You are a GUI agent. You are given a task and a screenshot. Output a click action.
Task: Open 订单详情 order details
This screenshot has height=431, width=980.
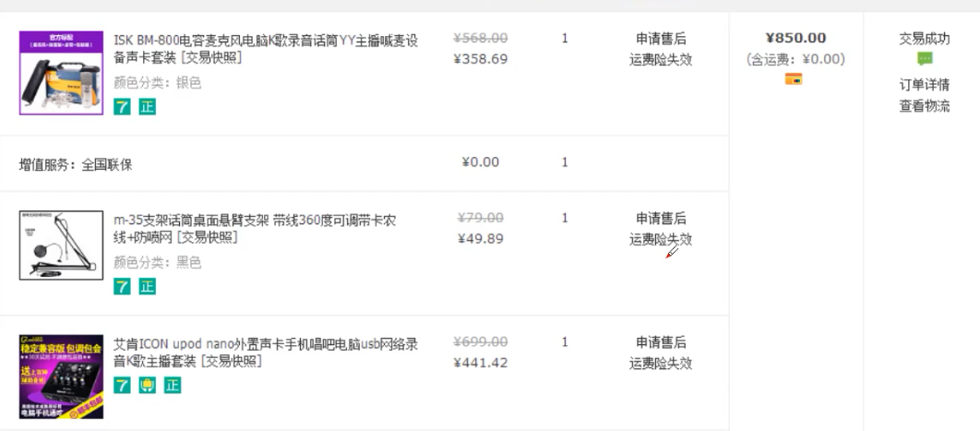pos(925,84)
